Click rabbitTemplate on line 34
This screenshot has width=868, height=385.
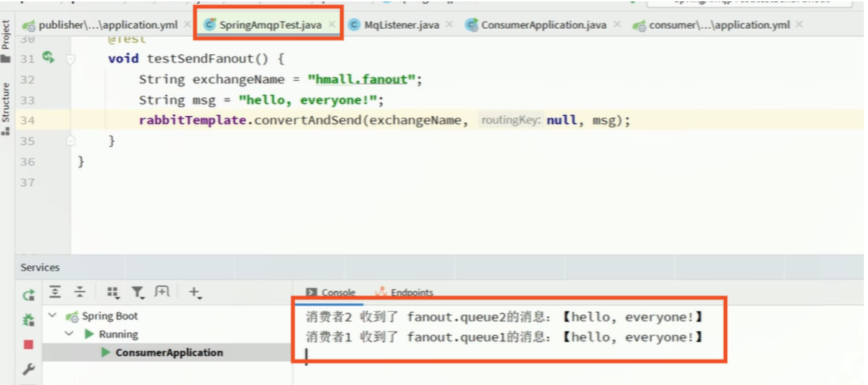pyautogui.click(x=192, y=120)
